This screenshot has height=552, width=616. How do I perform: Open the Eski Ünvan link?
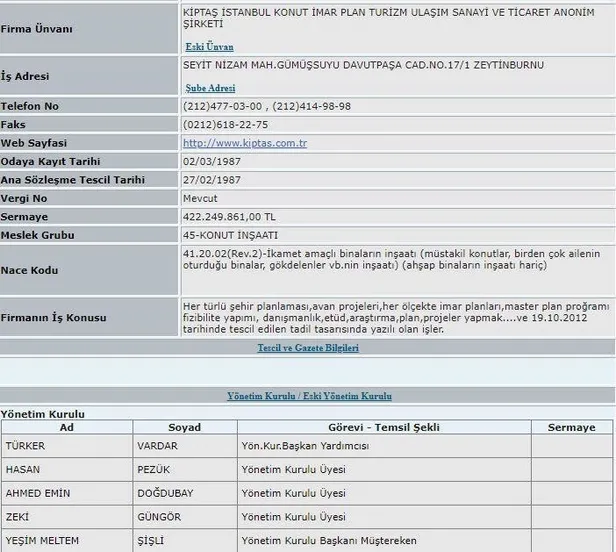click(x=209, y=46)
